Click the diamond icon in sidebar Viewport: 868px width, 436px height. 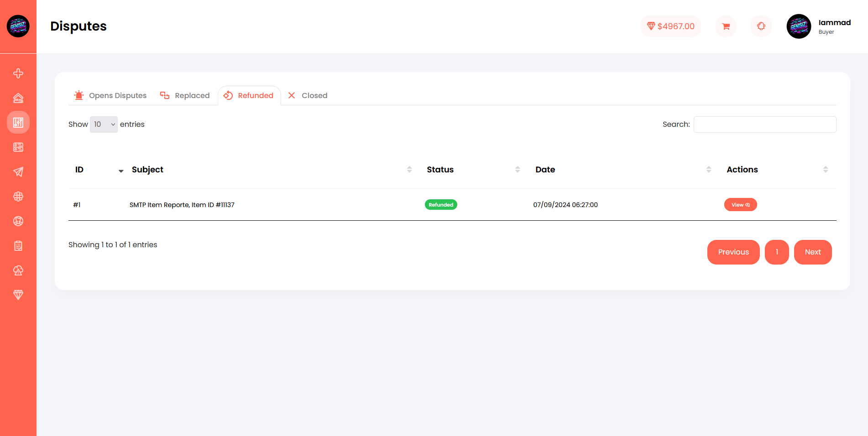click(18, 295)
